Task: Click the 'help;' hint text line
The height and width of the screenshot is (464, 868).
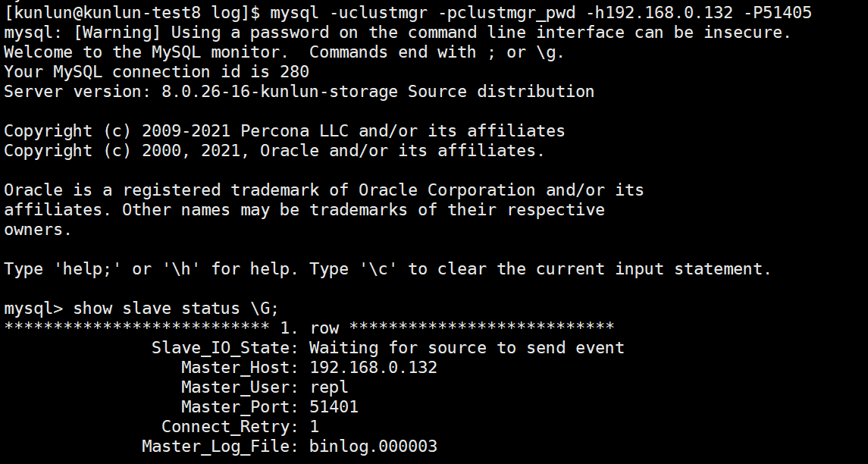Action: 387,269
